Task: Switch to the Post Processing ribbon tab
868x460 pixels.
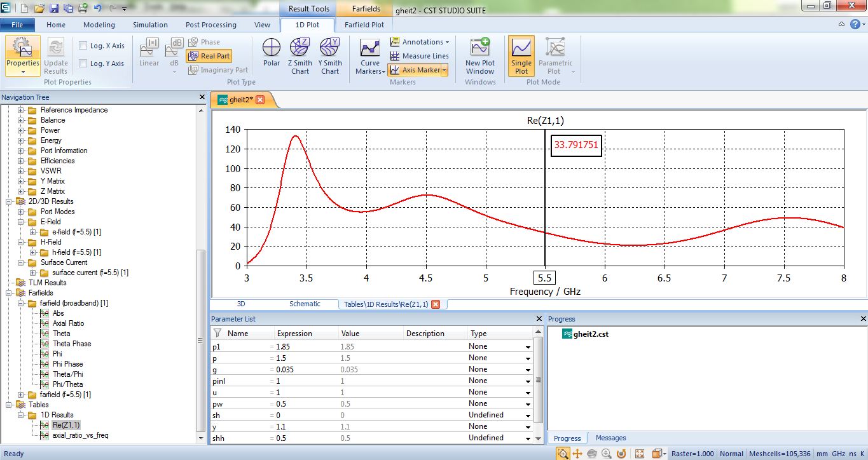Action: pos(211,25)
